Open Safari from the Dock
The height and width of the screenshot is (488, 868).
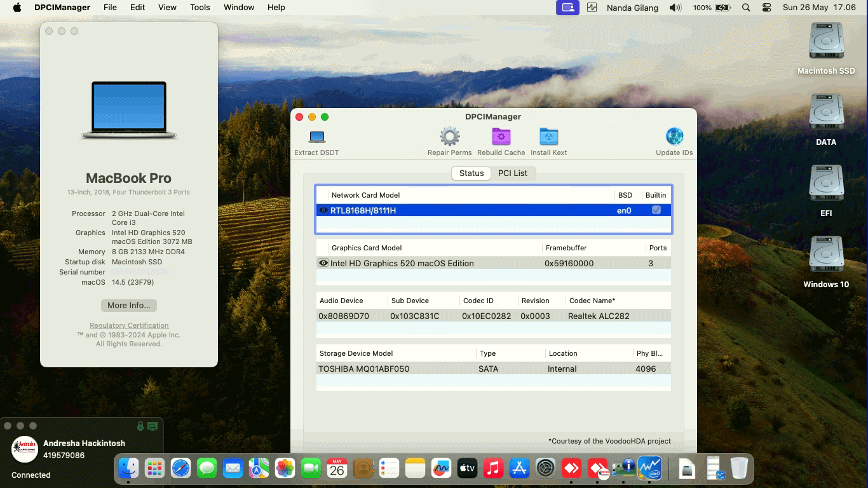(x=180, y=469)
